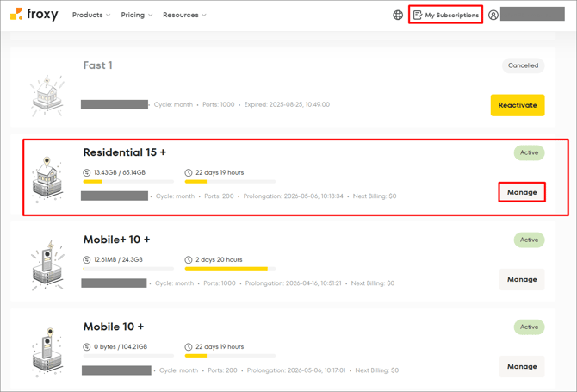Expand the Pricing dropdown menu
The image size is (577, 392).
tap(137, 15)
